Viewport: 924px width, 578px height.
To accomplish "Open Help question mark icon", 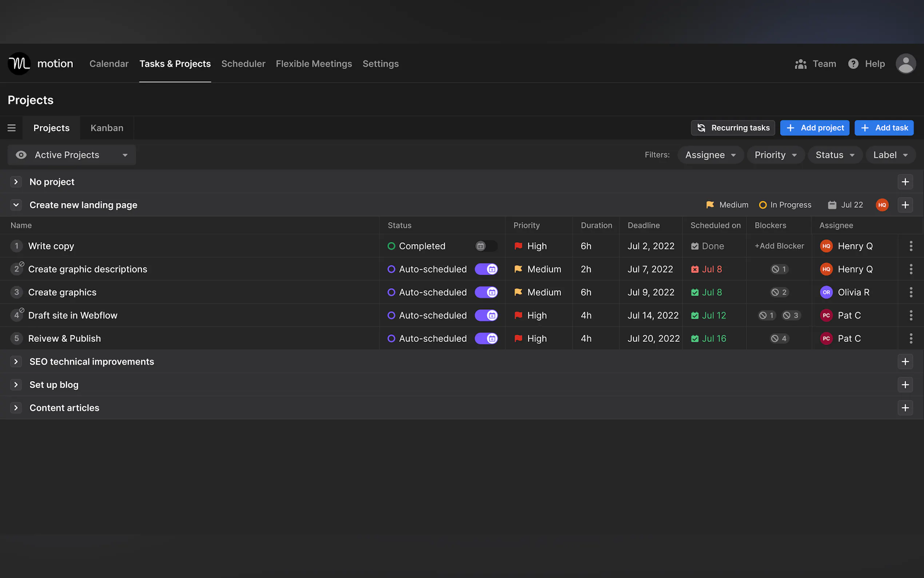I will (x=853, y=64).
